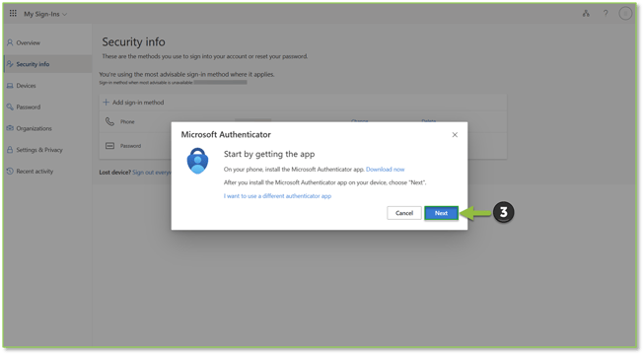Open Recent activity in the sidebar
Viewport: 644px width, 355px height.
[35, 171]
